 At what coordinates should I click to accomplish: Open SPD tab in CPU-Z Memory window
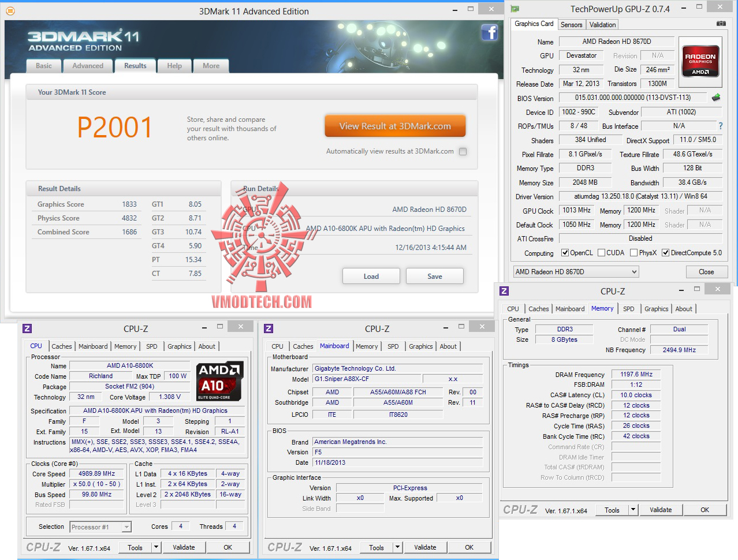(x=629, y=309)
